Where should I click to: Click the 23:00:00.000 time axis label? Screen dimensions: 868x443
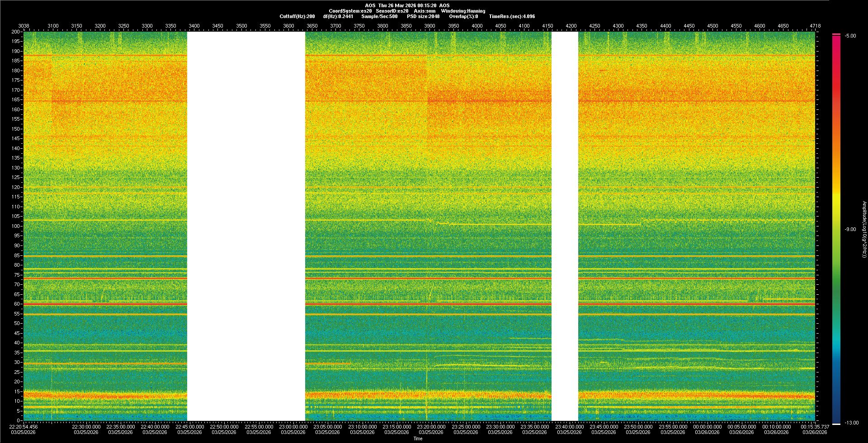click(293, 426)
